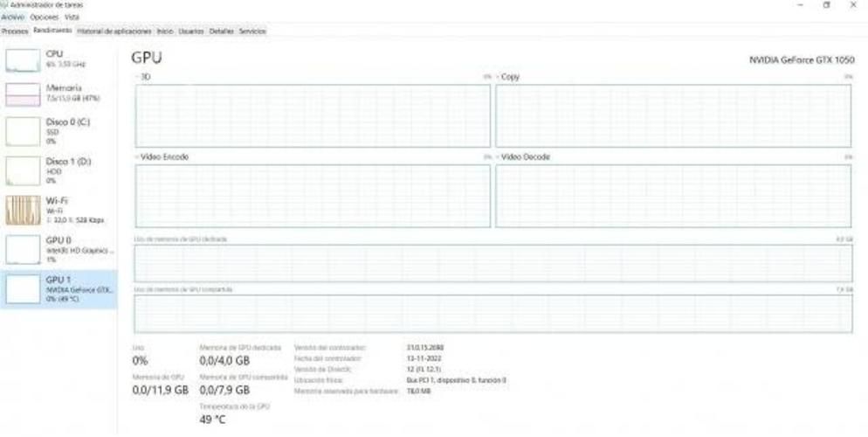Click the dedicated GPU memory usage graph
The height and width of the screenshot is (437, 868).
[x=493, y=264]
